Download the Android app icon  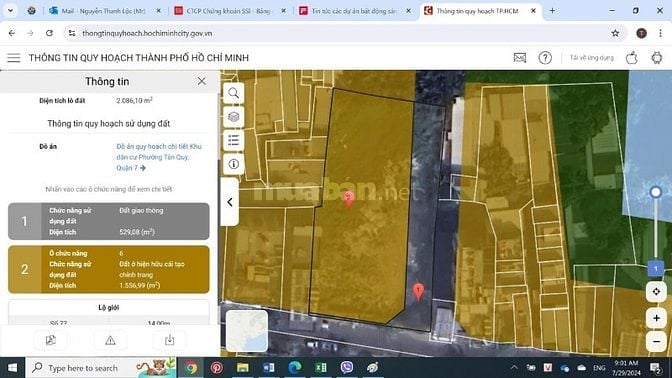click(657, 57)
